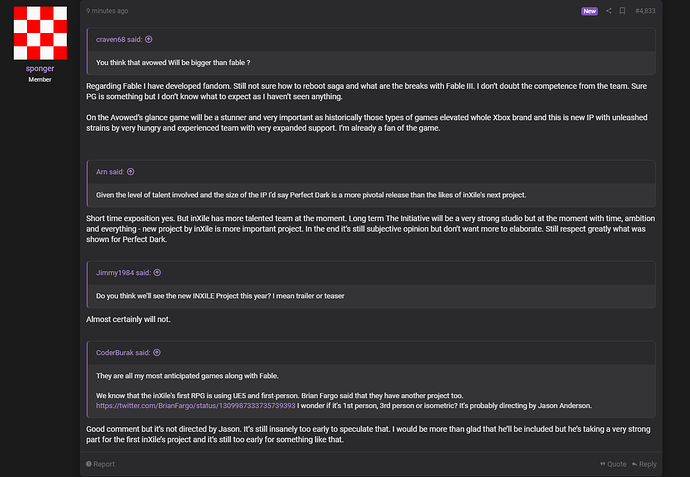Screen dimensions: 690x477
Task: Expand Arn's quoted post arrow
Action: coord(130,172)
